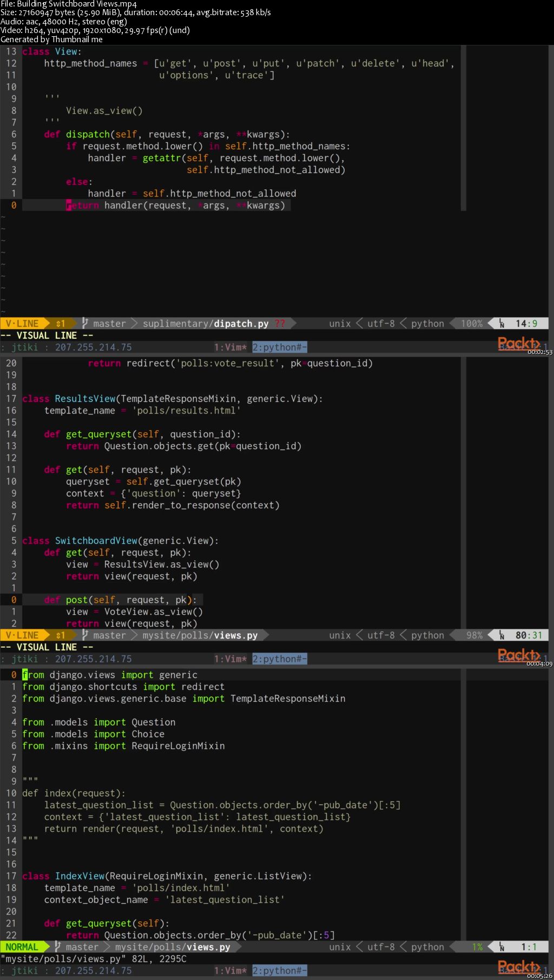This screenshot has width=554, height=980.
Task: Click the "from django.shortcuts import redirect" line
Action: pyautogui.click(x=123, y=687)
